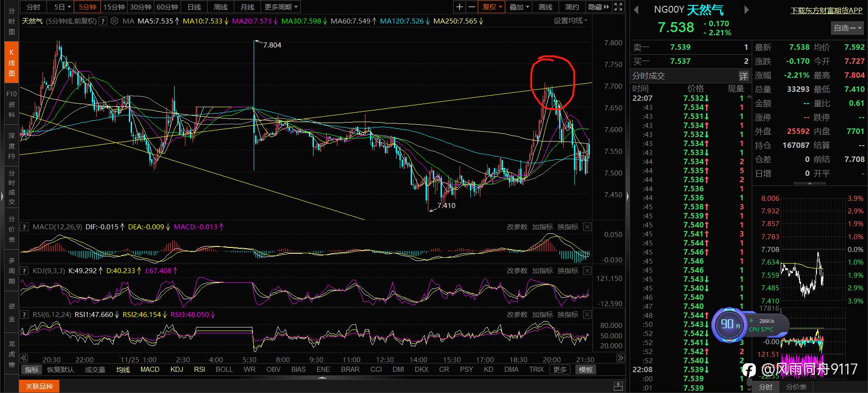
Task: Open RSI indicator help icon
Action: [24, 315]
